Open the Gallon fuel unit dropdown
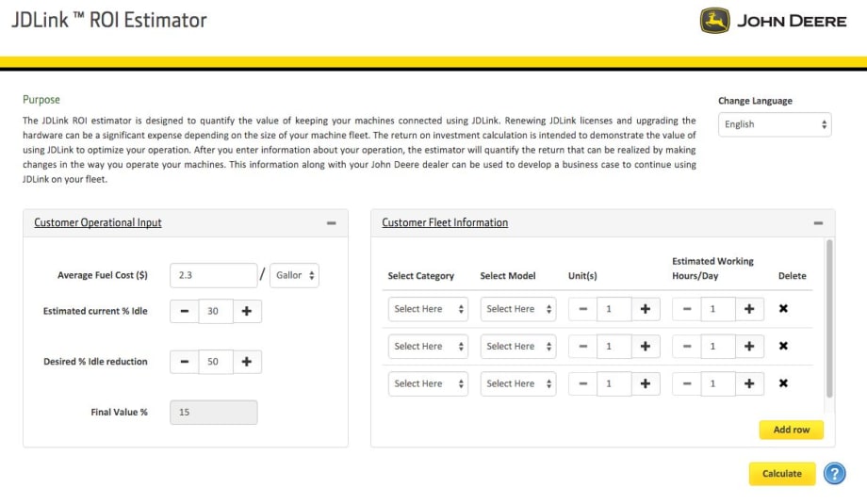Image resolution: width=867 pixels, height=504 pixels. coord(294,275)
